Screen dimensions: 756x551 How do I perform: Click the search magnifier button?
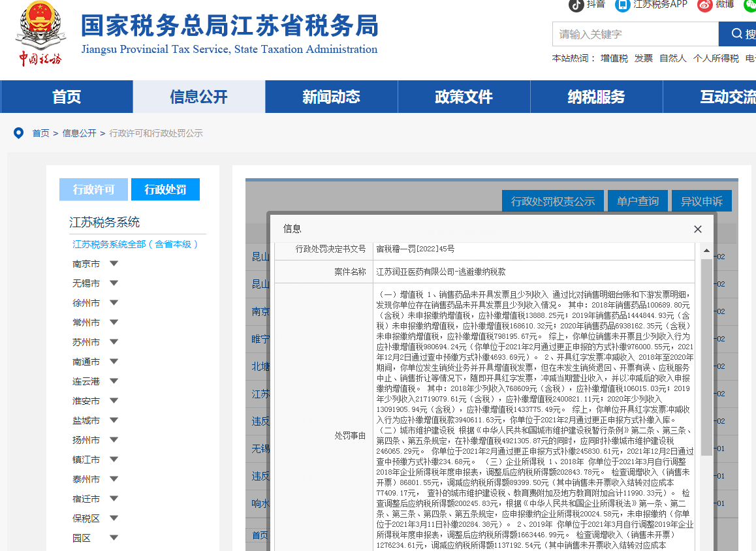coord(738,34)
